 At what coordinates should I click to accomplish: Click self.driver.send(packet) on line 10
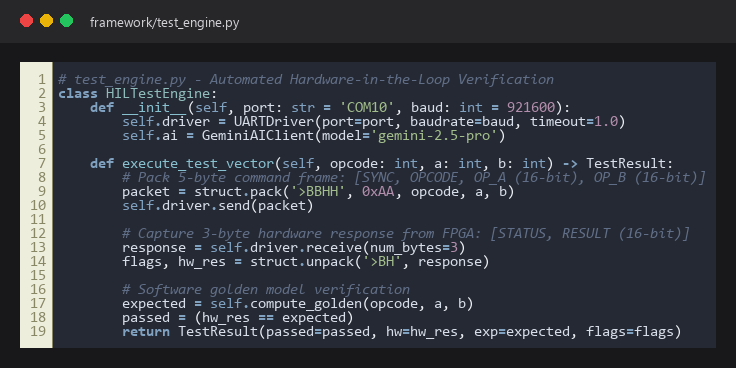coord(217,206)
